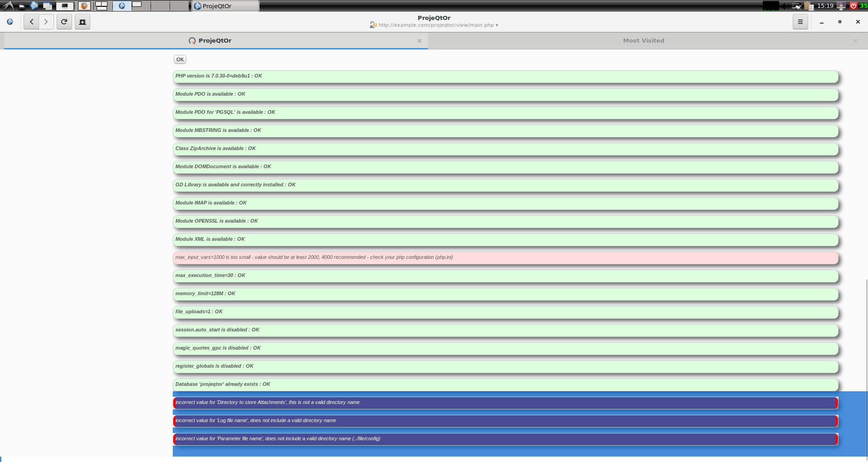Click the lock screen tray icon
This screenshot has width=868, height=462.
click(841, 6)
